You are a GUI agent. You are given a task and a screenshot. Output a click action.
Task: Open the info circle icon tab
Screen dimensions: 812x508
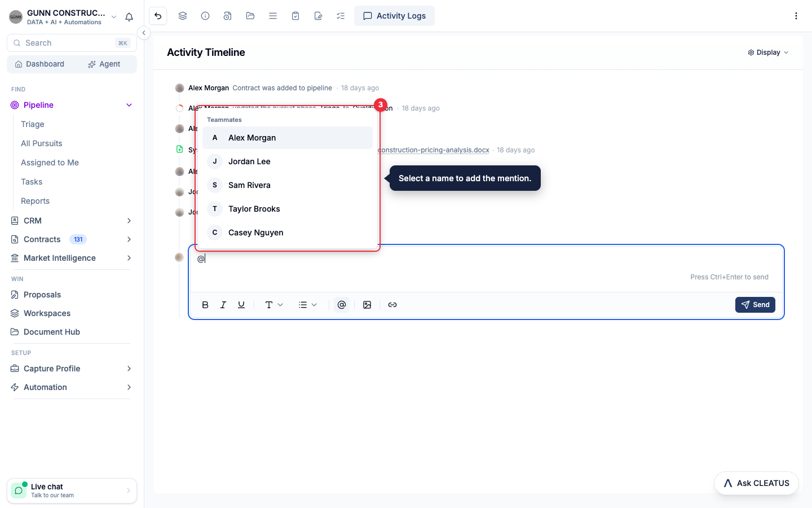[x=205, y=16]
